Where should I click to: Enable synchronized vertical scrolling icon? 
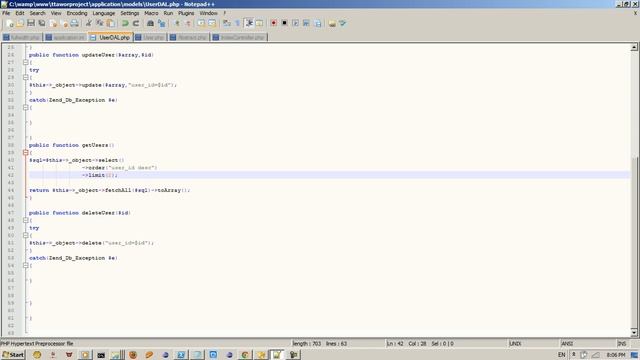(x=201, y=23)
